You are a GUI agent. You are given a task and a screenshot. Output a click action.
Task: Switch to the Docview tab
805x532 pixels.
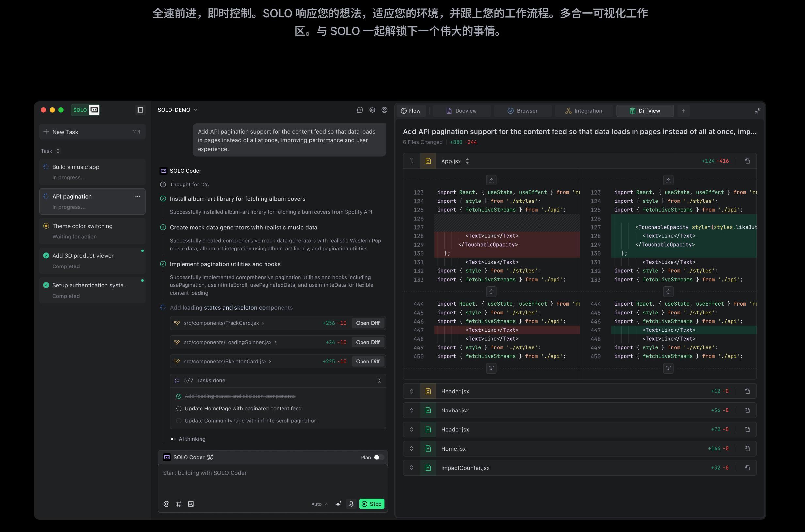[x=461, y=111]
